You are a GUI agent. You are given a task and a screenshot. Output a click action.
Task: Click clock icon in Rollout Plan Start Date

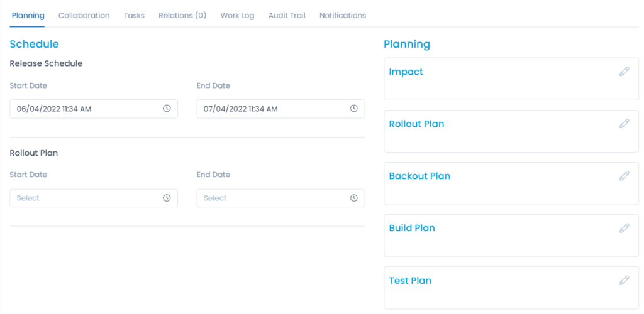tap(167, 198)
